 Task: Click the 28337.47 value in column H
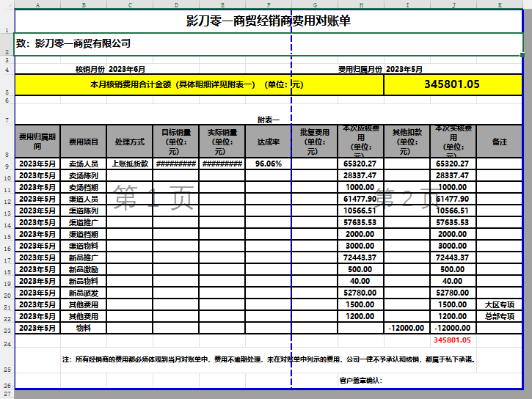tap(361, 175)
